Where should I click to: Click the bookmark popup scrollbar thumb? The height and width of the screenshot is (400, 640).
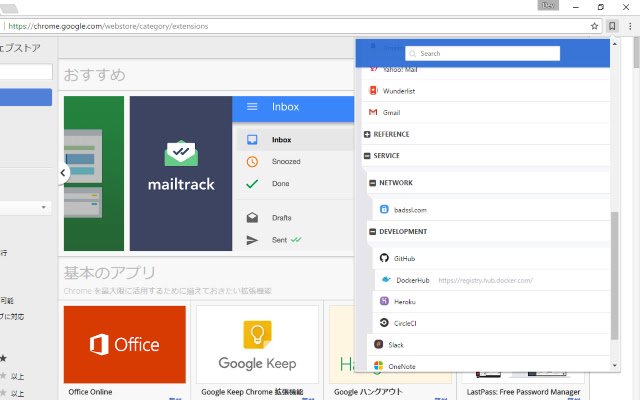pyautogui.click(x=615, y=276)
